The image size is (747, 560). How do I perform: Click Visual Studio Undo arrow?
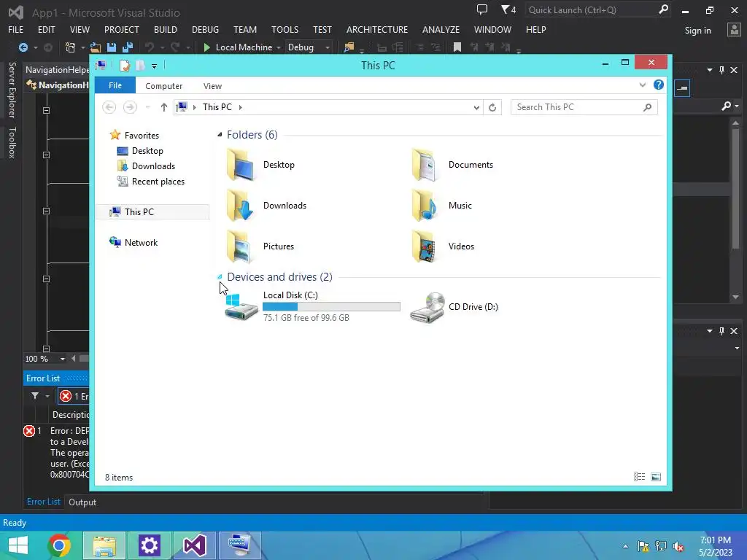150,47
